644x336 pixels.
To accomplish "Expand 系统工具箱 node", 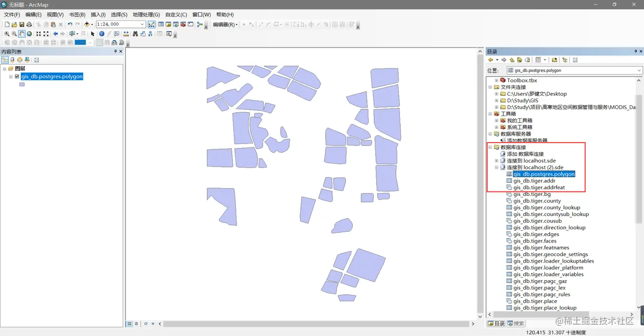I will 496,127.
